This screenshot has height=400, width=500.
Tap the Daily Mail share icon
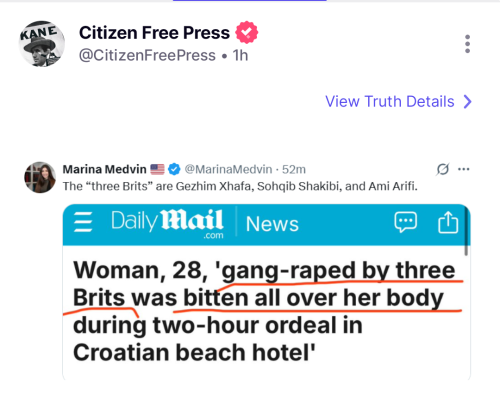[x=448, y=222]
